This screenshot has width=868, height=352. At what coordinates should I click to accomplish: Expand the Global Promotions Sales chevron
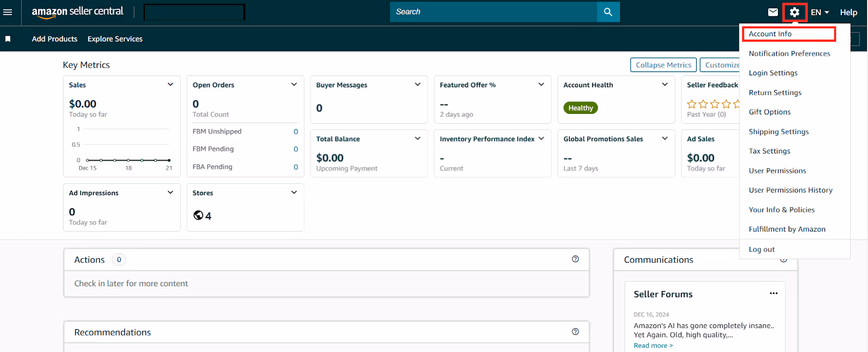[x=665, y=139]
